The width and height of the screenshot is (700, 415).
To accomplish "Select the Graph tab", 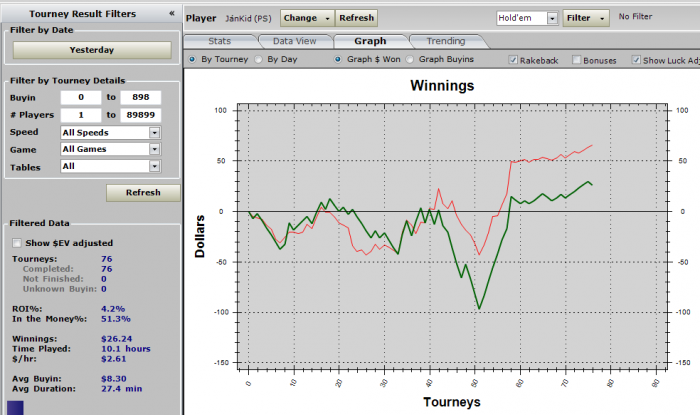I will pos(370,41).
